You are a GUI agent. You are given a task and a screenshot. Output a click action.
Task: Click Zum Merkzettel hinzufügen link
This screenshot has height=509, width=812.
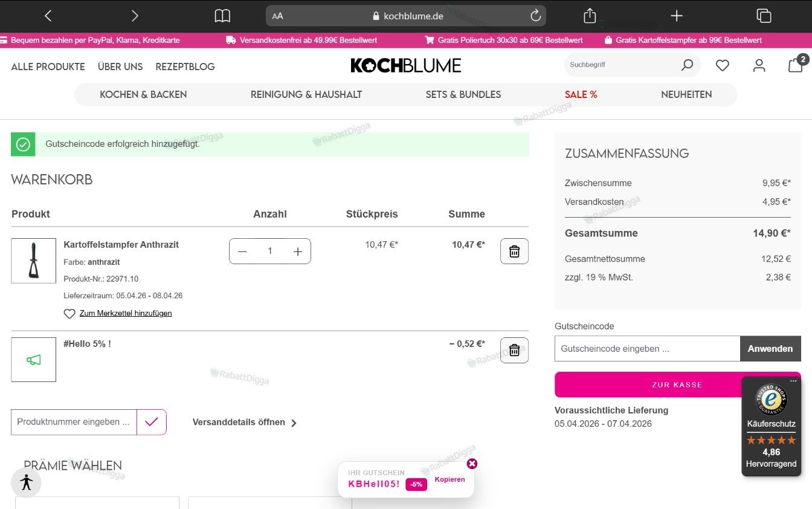(x=126, y=313)
